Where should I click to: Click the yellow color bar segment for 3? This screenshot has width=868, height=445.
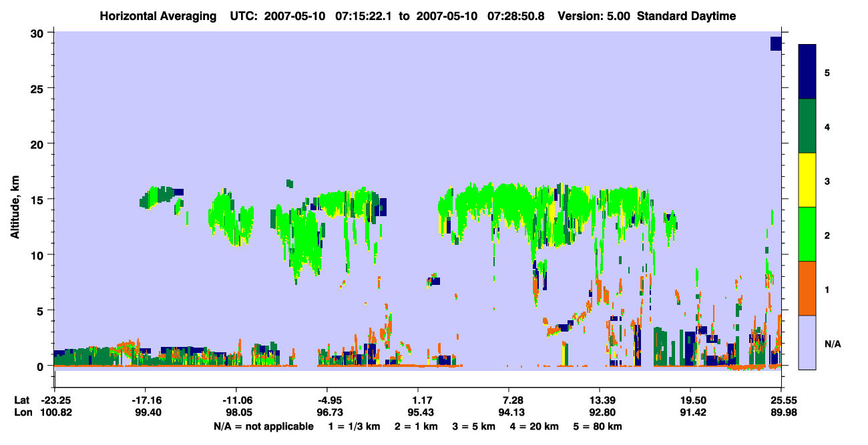point(807,180)
